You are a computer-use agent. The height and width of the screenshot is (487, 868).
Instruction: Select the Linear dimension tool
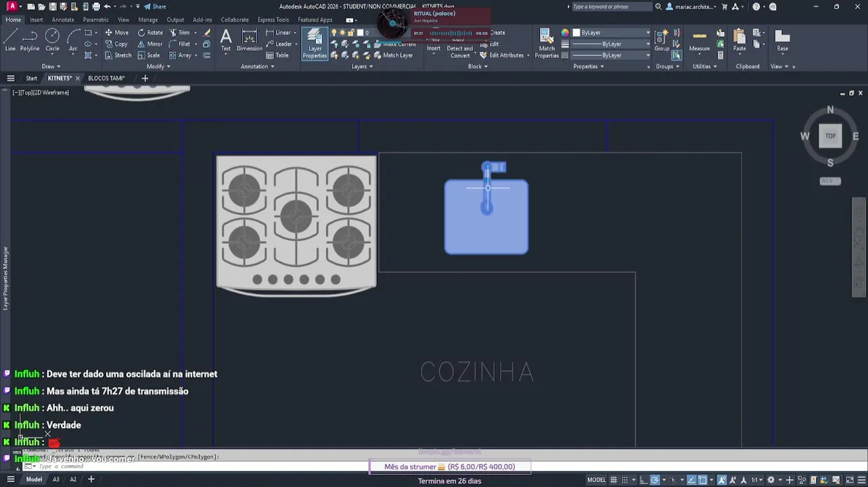pyautogui.click(x=278, y=32)
